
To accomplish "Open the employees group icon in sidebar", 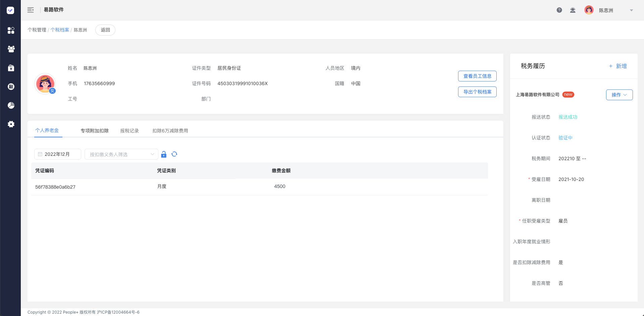I will (x=11, y=49).
